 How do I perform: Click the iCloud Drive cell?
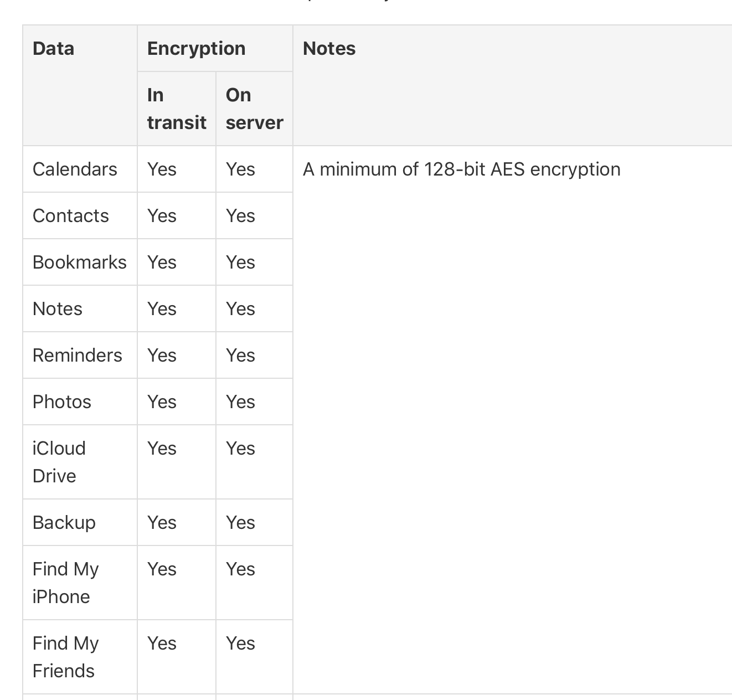coord(59,462)
